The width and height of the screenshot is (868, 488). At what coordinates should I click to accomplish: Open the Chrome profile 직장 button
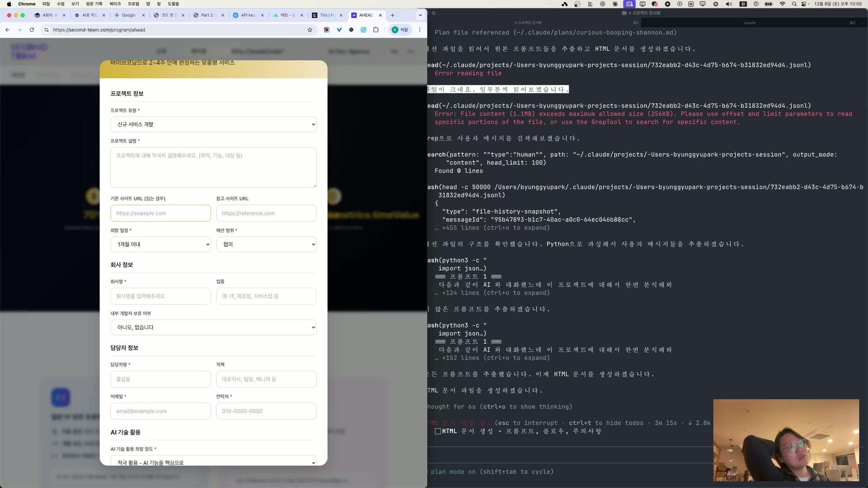(400, 30)
